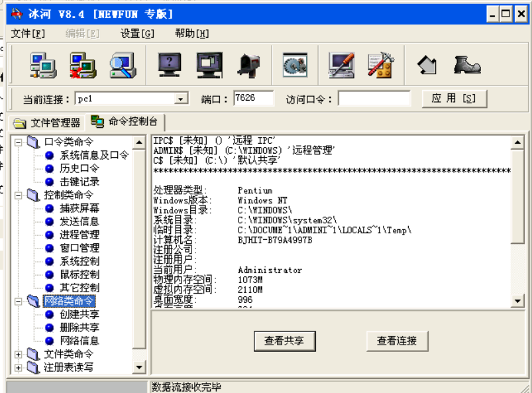
Task: Click the highlighted 网络类命令 tree label
Action: 69,301
